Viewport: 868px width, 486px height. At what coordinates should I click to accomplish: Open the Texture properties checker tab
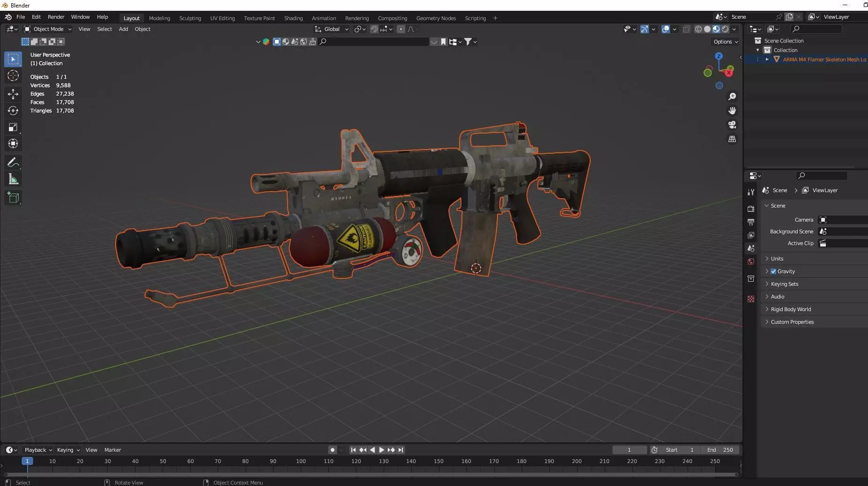coord(751,299)
